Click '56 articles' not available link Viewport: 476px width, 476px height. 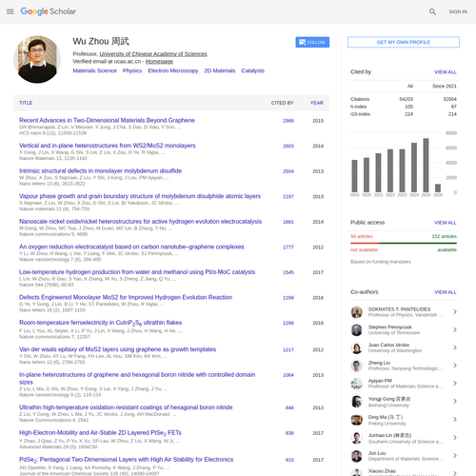pos(362,236)
